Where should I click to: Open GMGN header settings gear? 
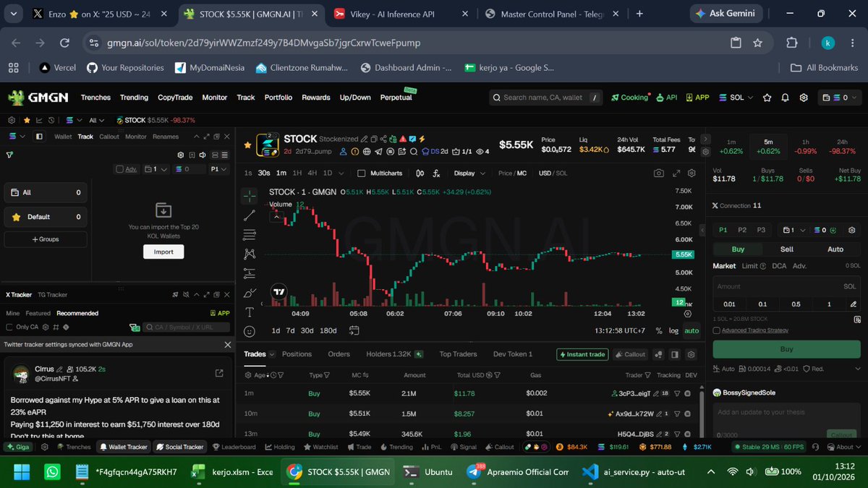coord(804,98)
